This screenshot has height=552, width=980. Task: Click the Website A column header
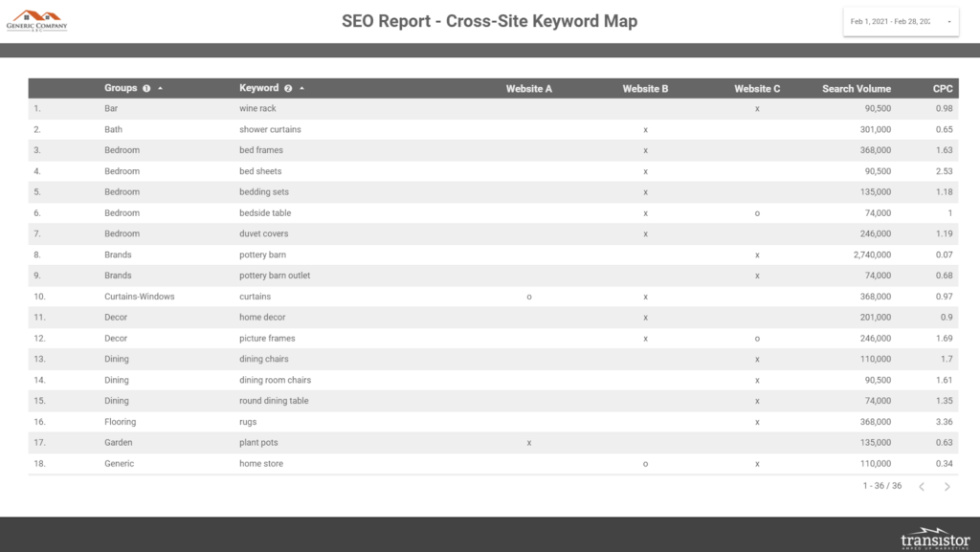point(528,89)
